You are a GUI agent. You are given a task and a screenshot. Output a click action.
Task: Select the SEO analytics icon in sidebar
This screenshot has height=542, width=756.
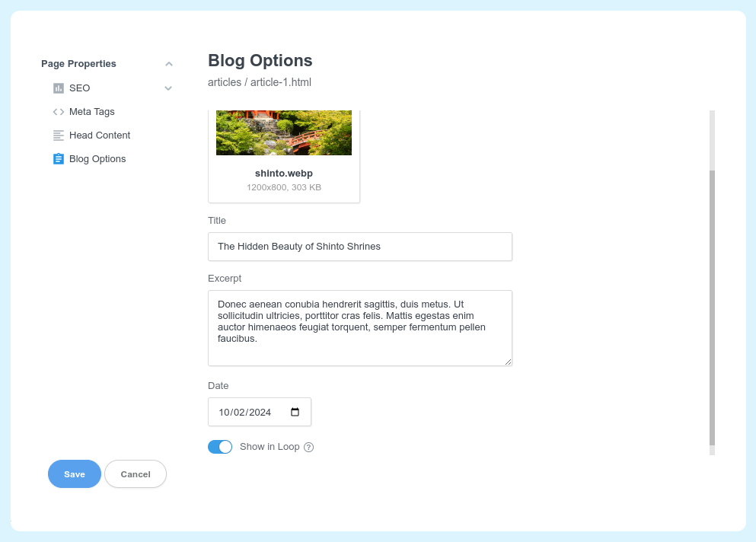click(x=58, y=88)
